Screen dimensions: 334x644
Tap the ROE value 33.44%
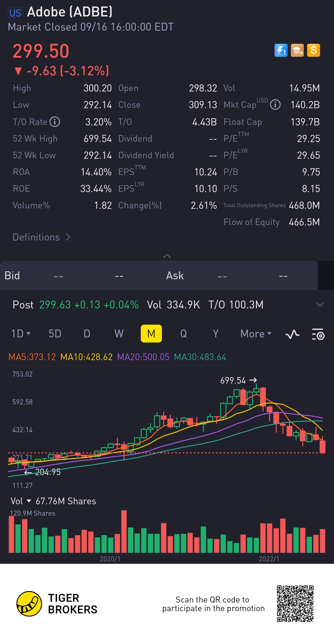click(96, 188)
